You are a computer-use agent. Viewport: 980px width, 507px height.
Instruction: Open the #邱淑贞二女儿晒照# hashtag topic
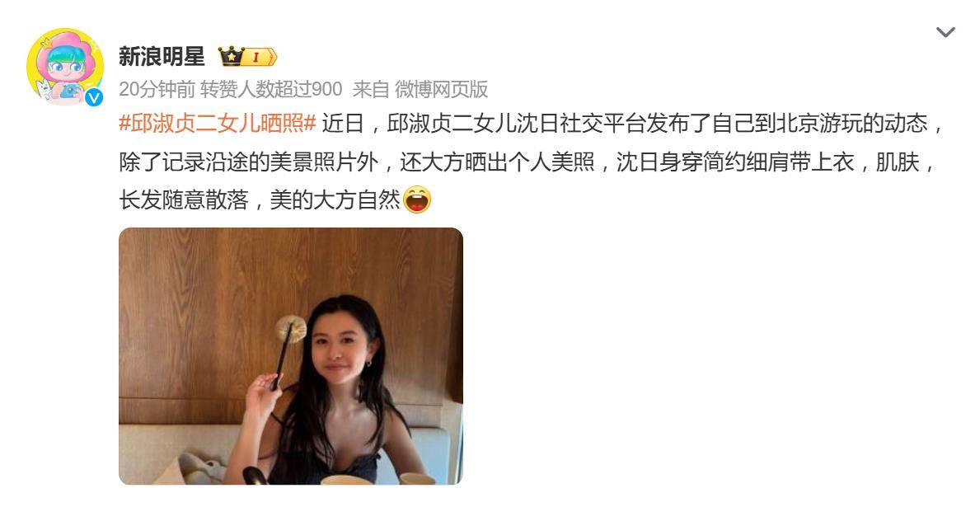click(x=218, y=123)
